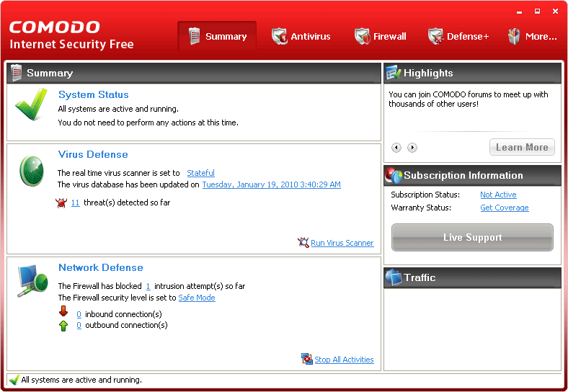Click the Defense+ shield icon
This screenshot has height=392, width=568.
coord(436,36)
